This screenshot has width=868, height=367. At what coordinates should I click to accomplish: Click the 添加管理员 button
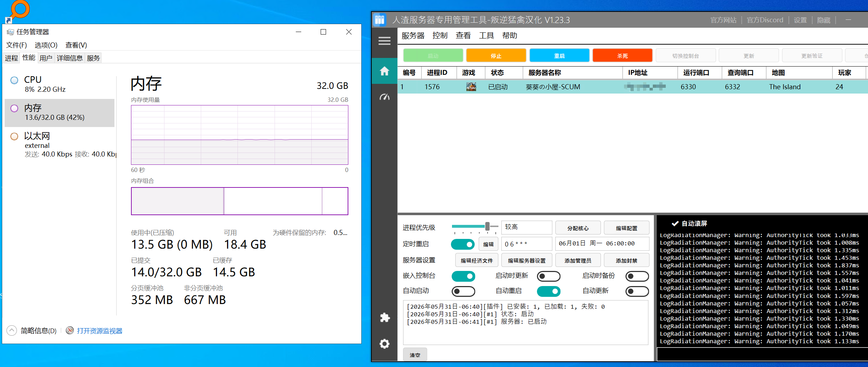578,260
